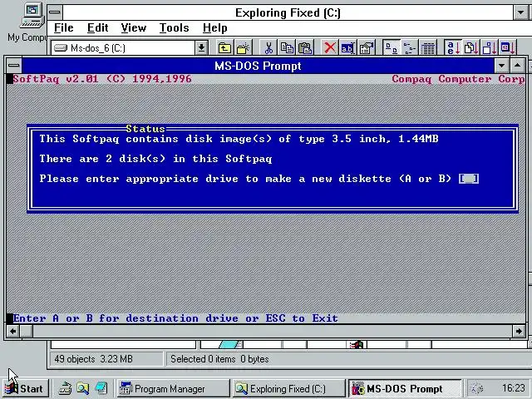Viewport: 532px width, 399px height.
Task: Click the Cut scissors icon
Action: click(268, 48)
